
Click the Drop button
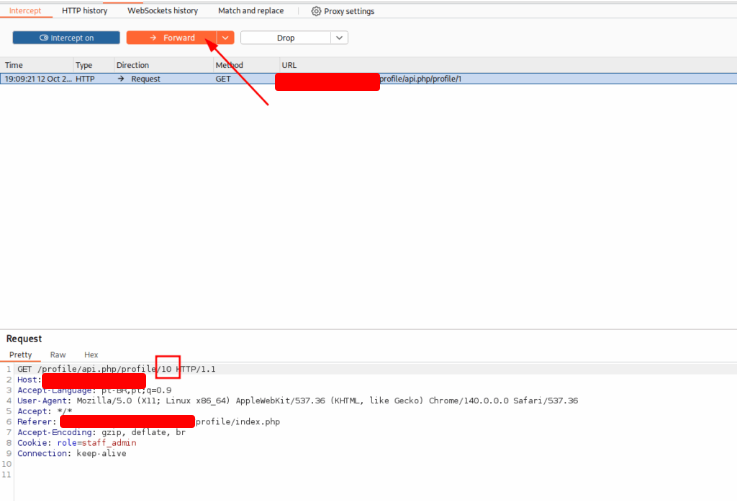pos(284,37)
